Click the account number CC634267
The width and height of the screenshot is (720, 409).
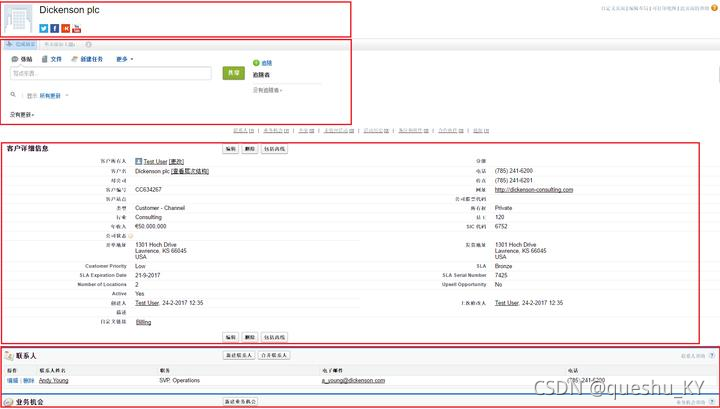point(148,190)
